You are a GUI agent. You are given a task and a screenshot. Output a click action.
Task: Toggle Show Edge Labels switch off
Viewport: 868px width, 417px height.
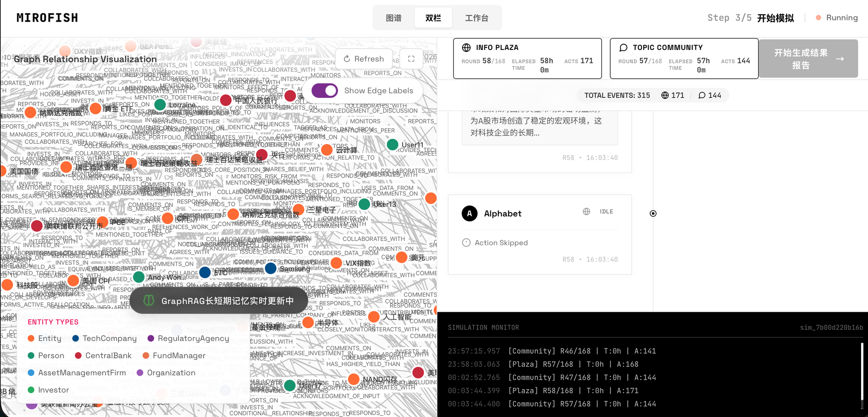(x=325, y=91)
